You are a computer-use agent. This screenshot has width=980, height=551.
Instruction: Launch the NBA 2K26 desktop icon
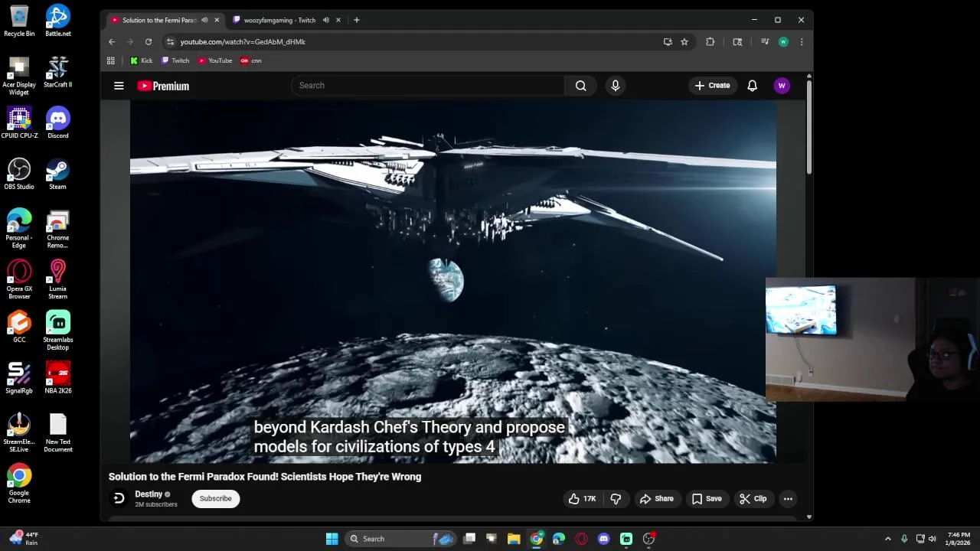pyautogui.click(x=58, y=378)
